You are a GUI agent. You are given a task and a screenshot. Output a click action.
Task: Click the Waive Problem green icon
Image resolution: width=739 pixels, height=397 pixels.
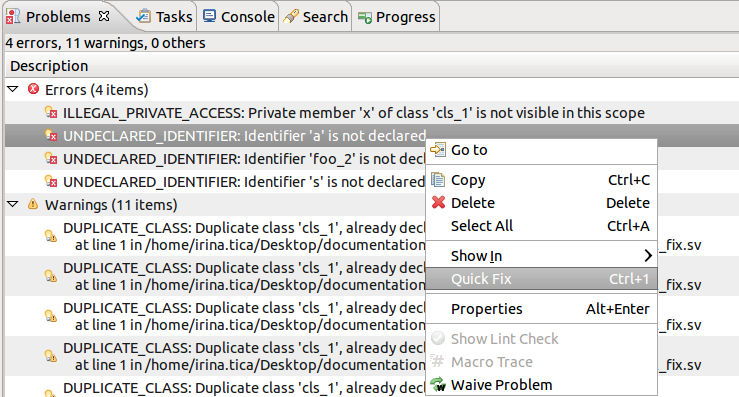tap(438, 384)
